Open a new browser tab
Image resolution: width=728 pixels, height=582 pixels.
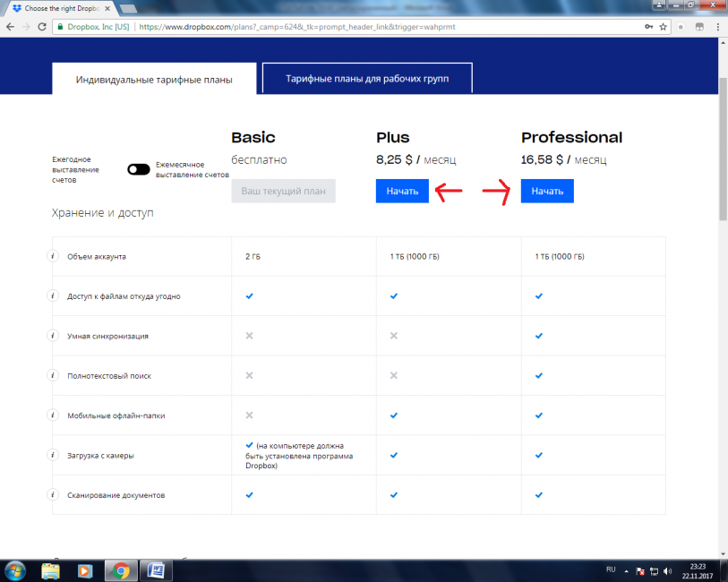point(129,8)
